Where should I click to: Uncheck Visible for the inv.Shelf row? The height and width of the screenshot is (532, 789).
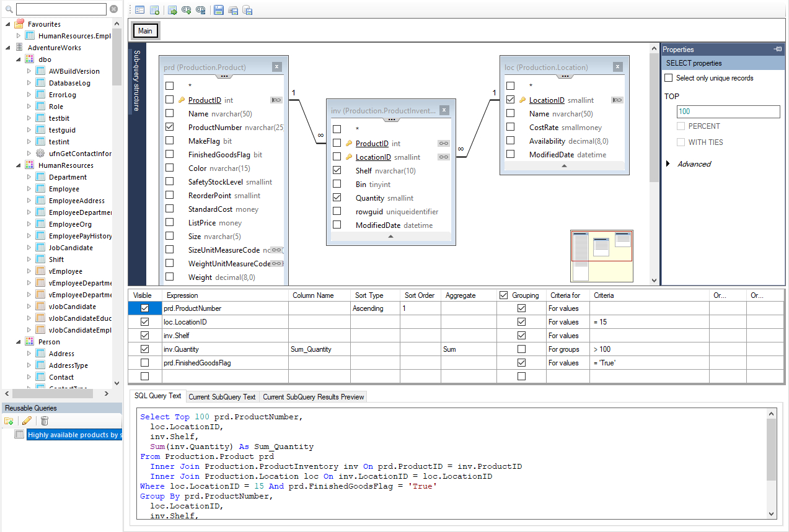pos(145,336)
